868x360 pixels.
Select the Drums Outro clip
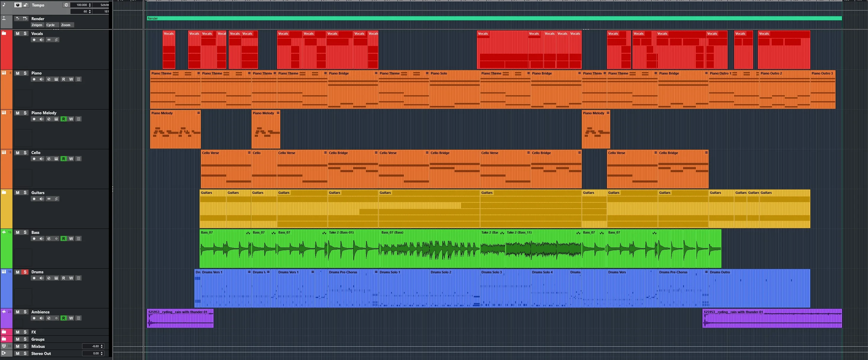pyautogui.click(x=759, y=288)
